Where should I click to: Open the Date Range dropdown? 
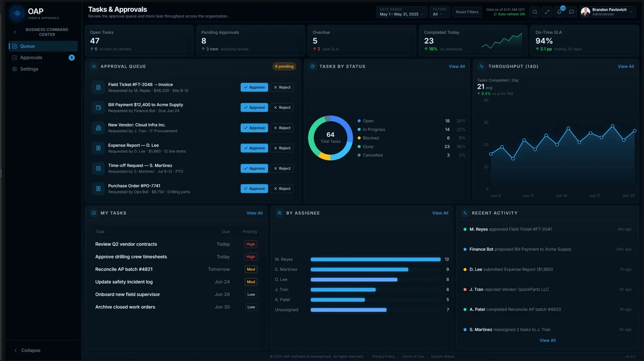tap(401, 12)
